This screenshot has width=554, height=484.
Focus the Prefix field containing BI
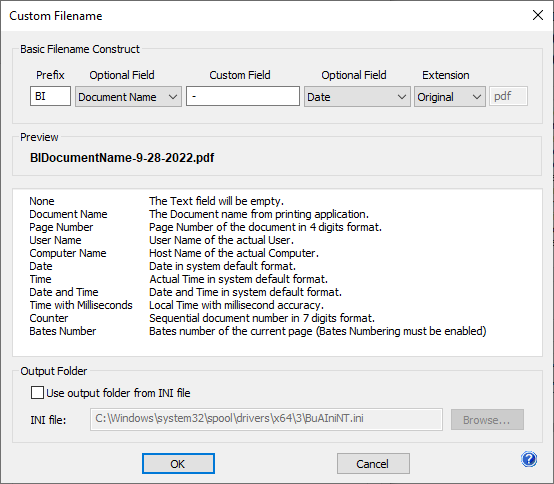[50, 96]
